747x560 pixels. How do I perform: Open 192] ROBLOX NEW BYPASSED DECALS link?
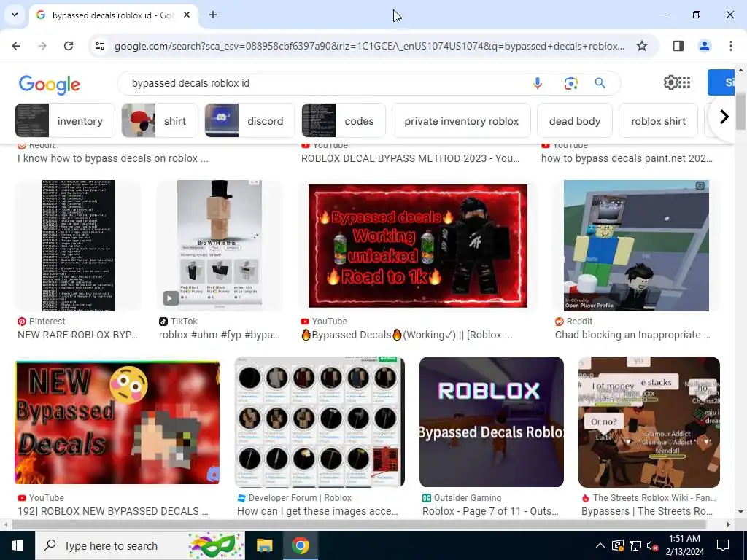113,511
